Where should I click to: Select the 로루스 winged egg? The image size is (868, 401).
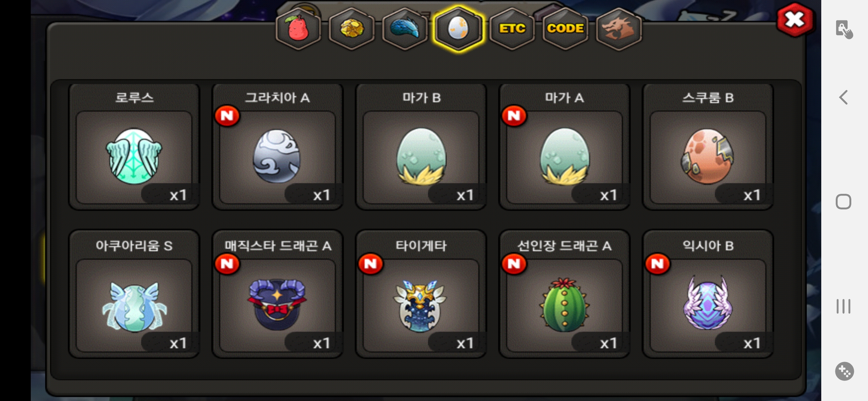click(x=134, y=147)
